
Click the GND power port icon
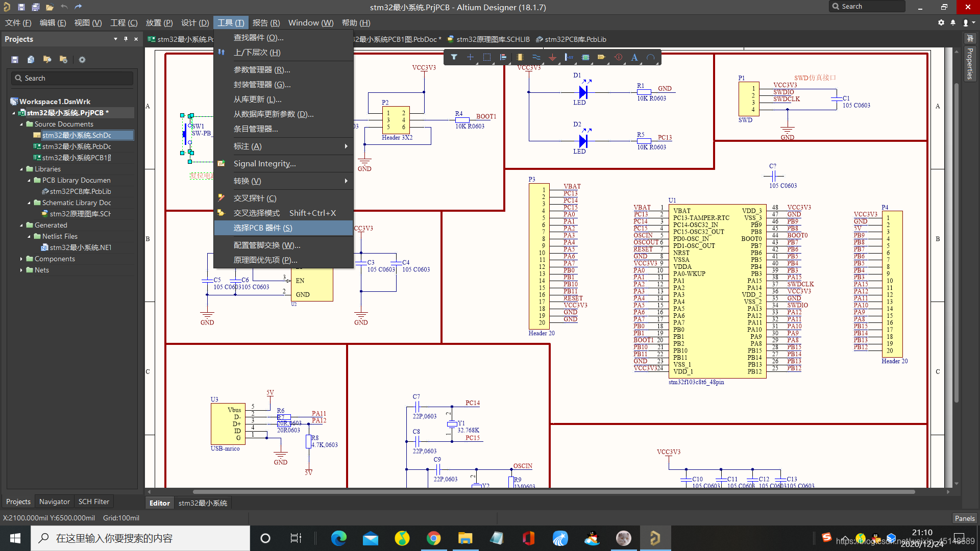tap(552, 58)
